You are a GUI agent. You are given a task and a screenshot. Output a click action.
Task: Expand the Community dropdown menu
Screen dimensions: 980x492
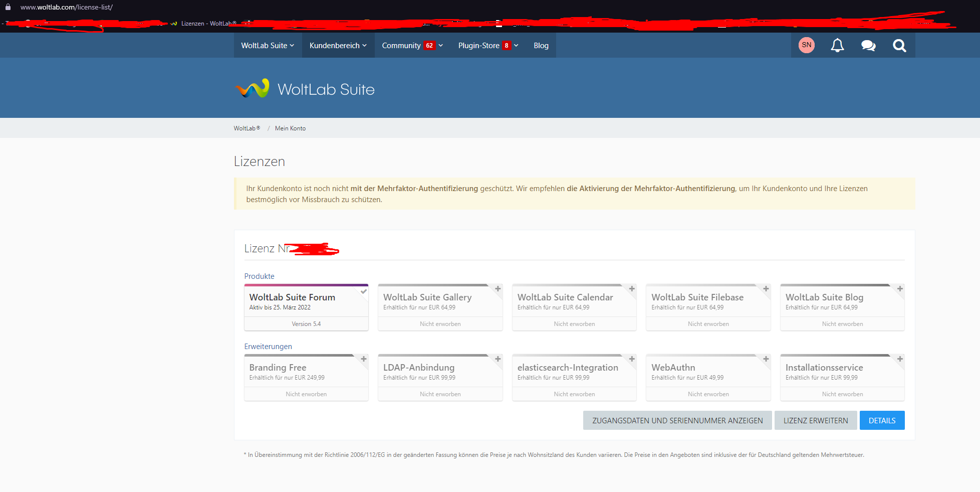click(x=412, y=46)
